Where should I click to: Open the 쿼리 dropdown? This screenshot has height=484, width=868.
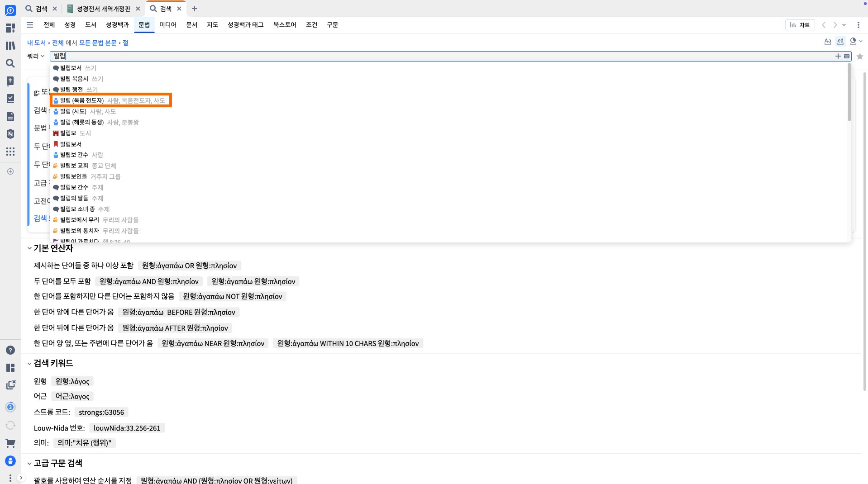tap(35, 56)
